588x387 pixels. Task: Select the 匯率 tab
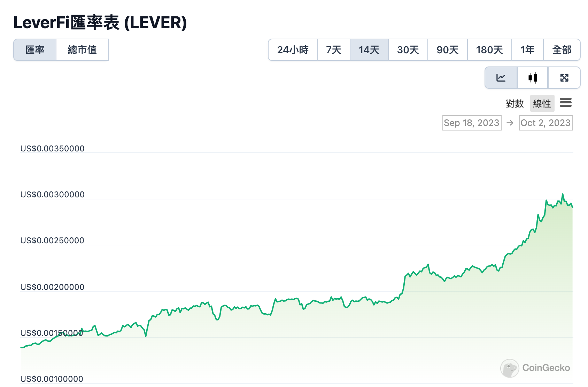coord(35,50)
